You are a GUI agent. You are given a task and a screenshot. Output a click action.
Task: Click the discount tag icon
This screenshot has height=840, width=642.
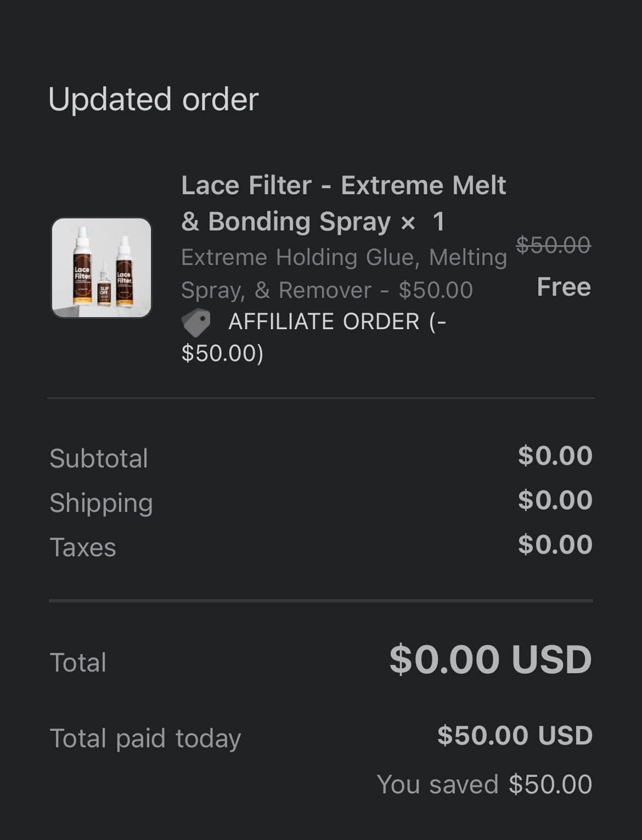196,322
